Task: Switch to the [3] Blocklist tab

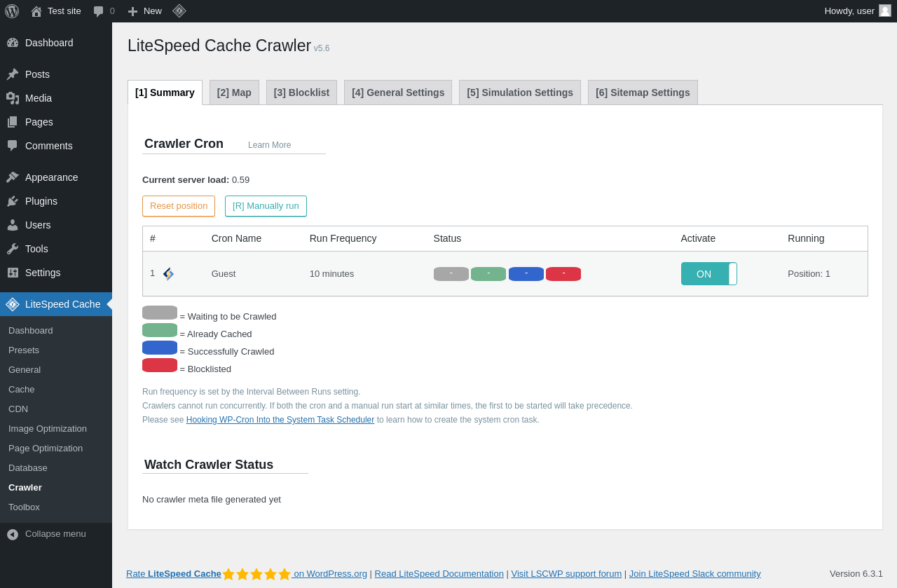Action: [x=301, y=93]
